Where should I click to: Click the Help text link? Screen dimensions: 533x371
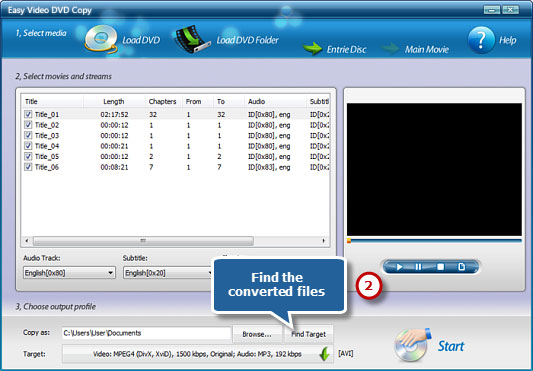(508, 40)
